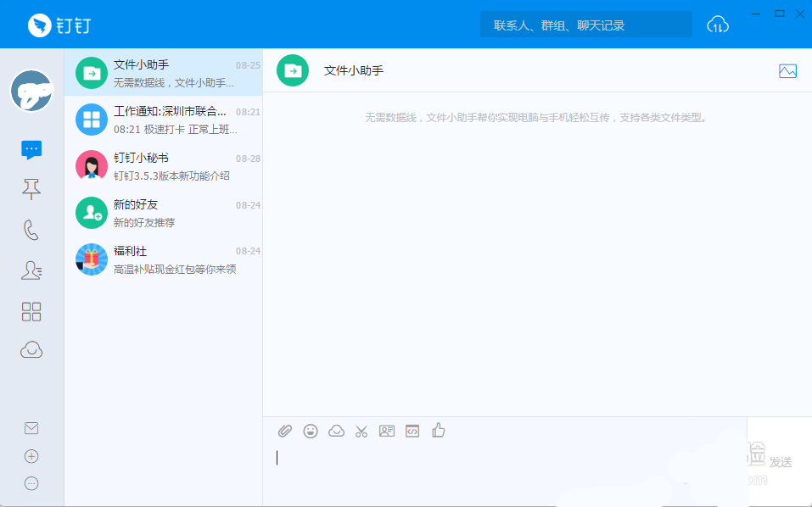Attach a file with the paperclip

tap(285, 431)
